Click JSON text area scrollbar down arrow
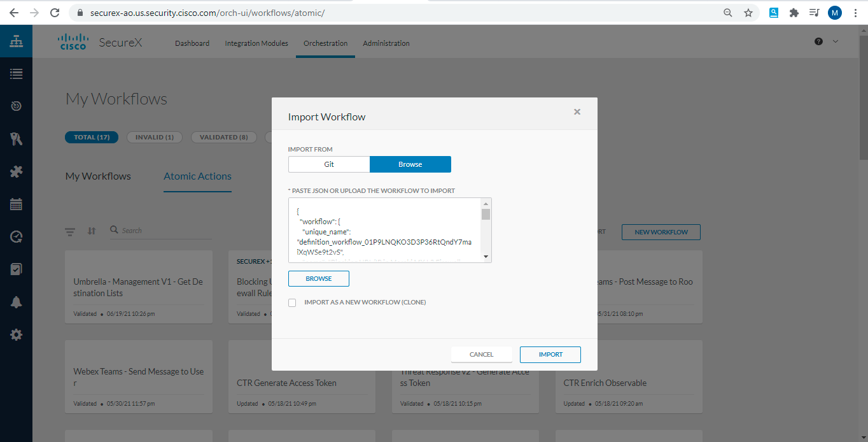Screen dimensions: 868x442 [x=486, y=257]
